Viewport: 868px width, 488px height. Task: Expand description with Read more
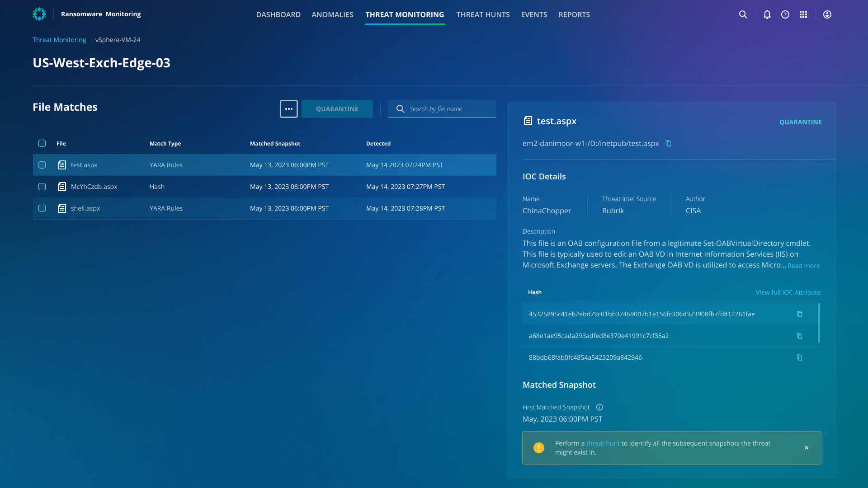click(x=803, y=266)
